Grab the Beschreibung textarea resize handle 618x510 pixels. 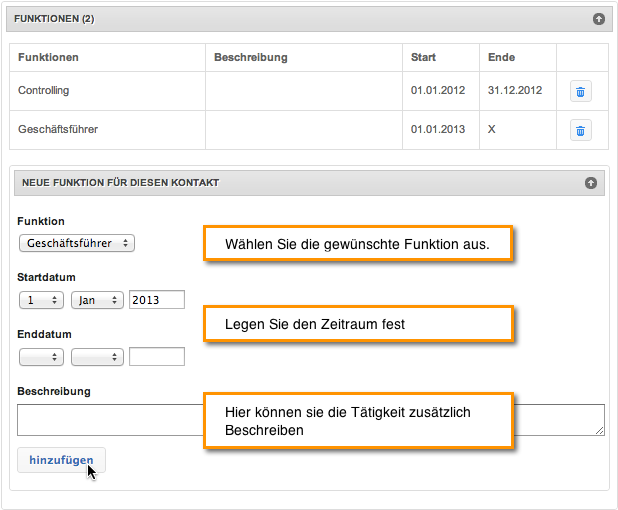coord(599,431)
